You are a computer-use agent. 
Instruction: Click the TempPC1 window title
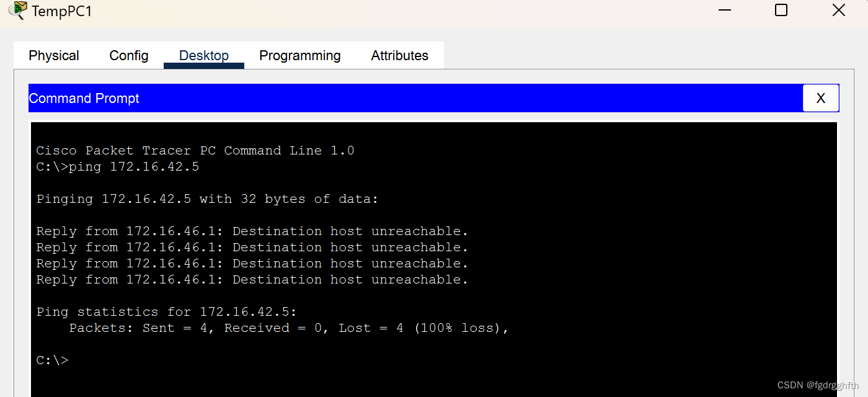(x=62, y=11)
